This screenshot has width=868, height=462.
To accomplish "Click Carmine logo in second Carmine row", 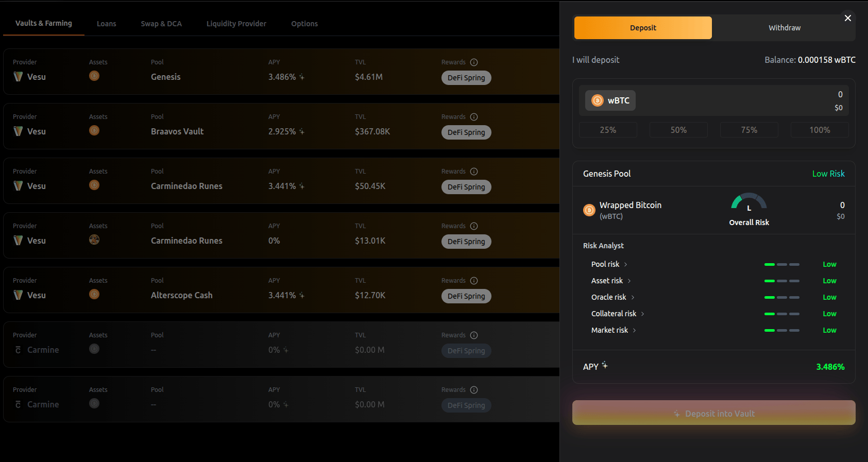I will coord(18,404).
